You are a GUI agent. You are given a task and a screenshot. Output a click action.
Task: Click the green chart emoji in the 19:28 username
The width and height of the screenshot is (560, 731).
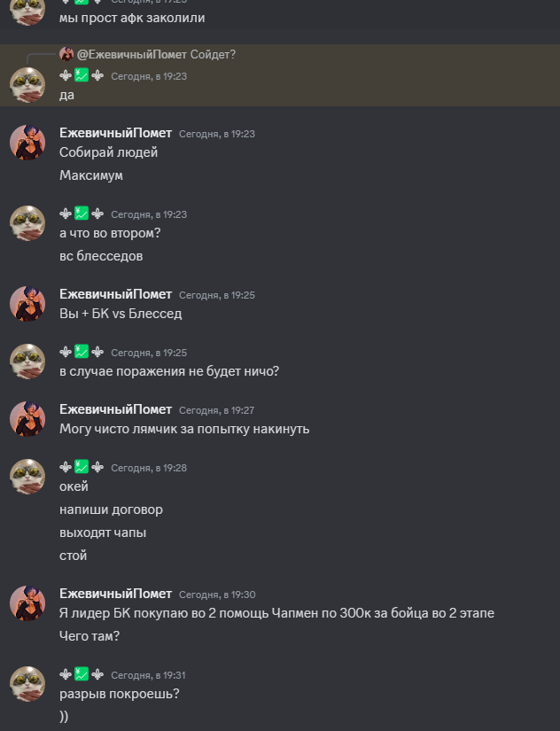click(82, 467)
